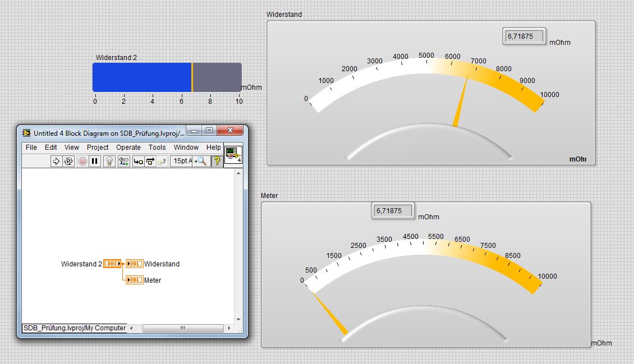Open the Operate menu
The height and width of the screenshot is (364, 634).
pyautogui.click(x=128, y=148)
